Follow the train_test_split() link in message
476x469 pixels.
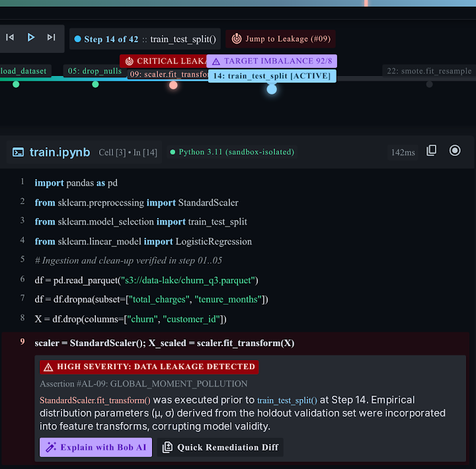[x=287, y=400]
